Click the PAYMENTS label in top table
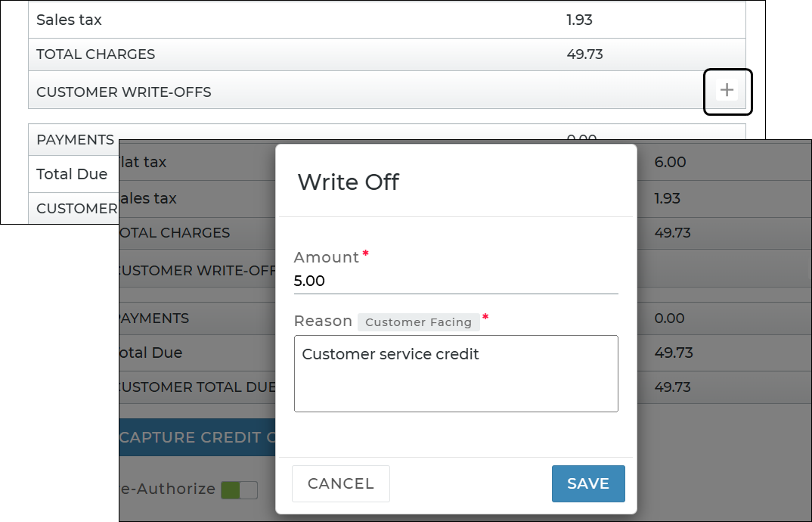This screenshot has height=522, width=812. coord(75,140)
